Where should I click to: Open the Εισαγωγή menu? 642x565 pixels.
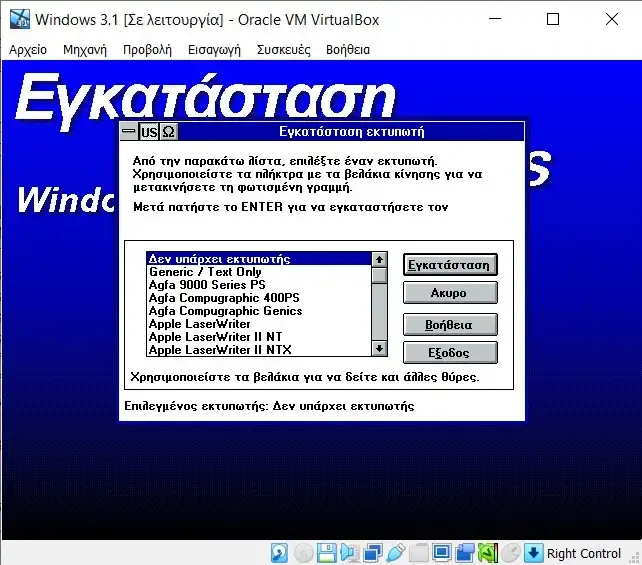coord(214,50)
